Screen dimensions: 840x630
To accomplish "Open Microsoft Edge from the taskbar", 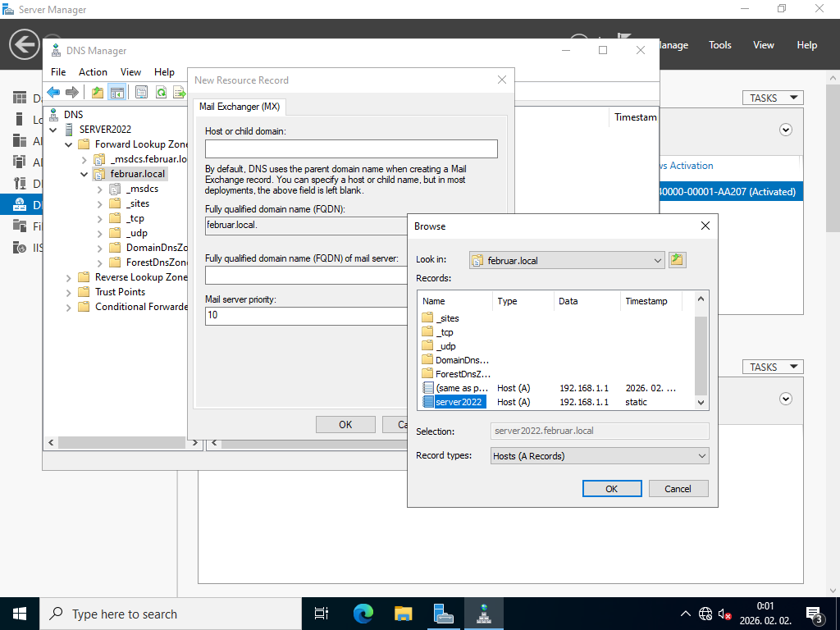I will point(363,614).
